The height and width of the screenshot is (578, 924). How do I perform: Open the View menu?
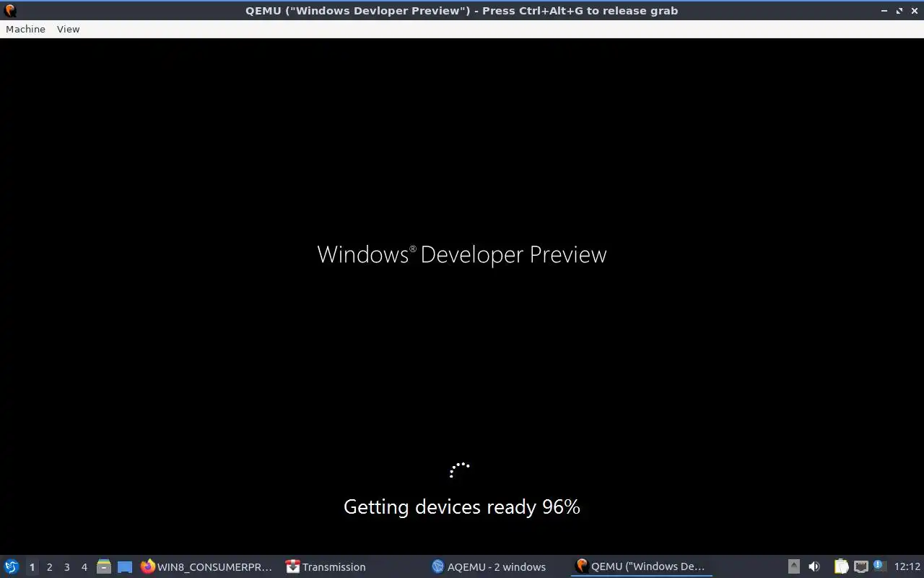(68, 29)
